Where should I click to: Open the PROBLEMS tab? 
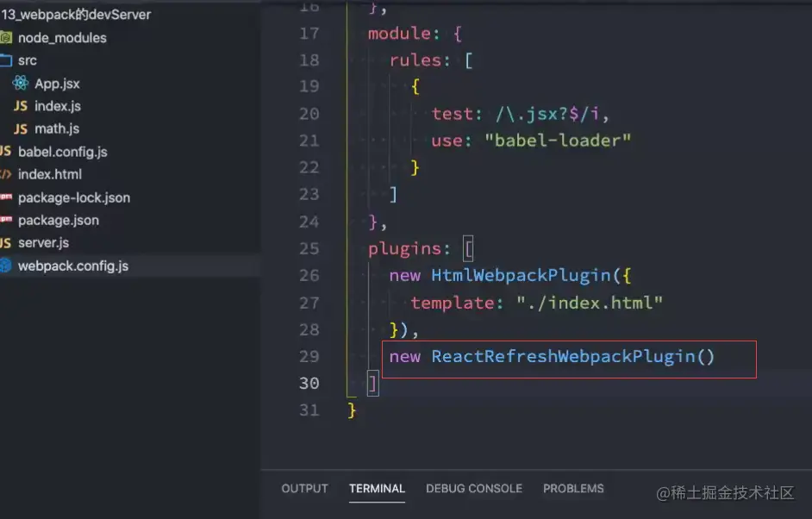coord(573,489)
